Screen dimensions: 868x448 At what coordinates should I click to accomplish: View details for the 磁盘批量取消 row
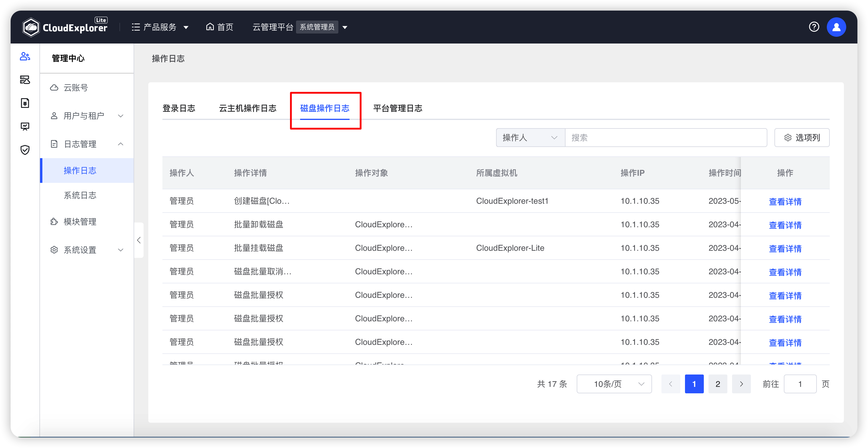(x=785, y=272)
